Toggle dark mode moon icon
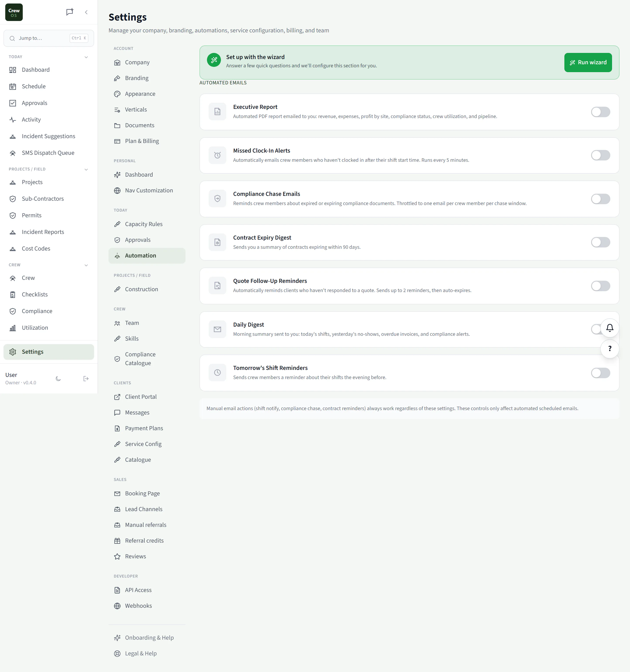The width and height of the screenshot is (630, 672). (x=58, y=379)
